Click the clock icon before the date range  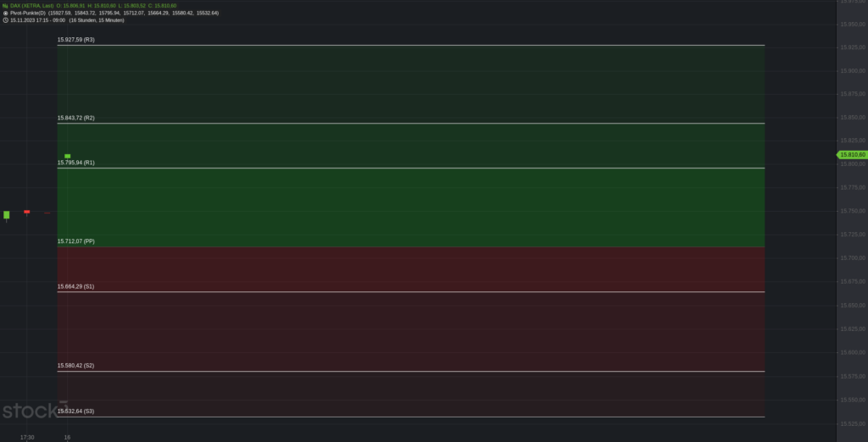click(x=6, y=20)
